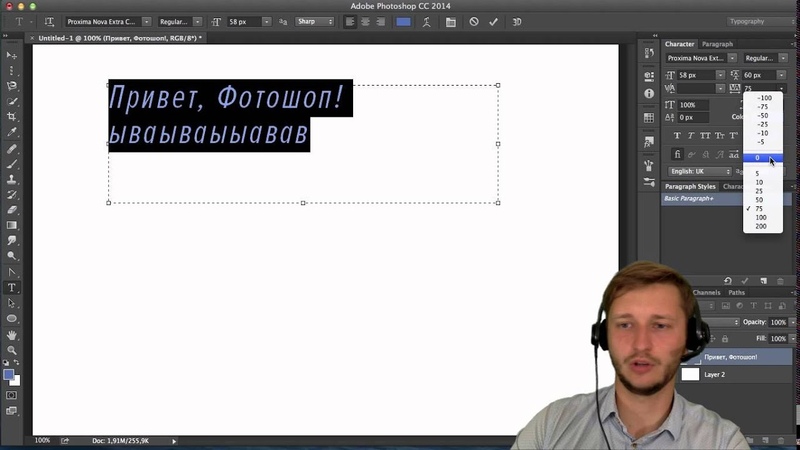The image size is (800, 450).
Task: Swap foreground and background colors
Action: coord(17,362)
